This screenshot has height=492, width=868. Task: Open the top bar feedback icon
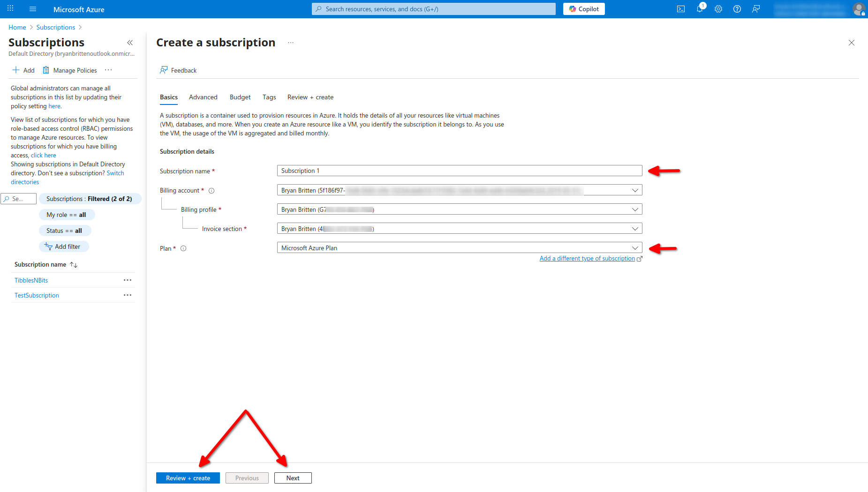pos(756,9)
